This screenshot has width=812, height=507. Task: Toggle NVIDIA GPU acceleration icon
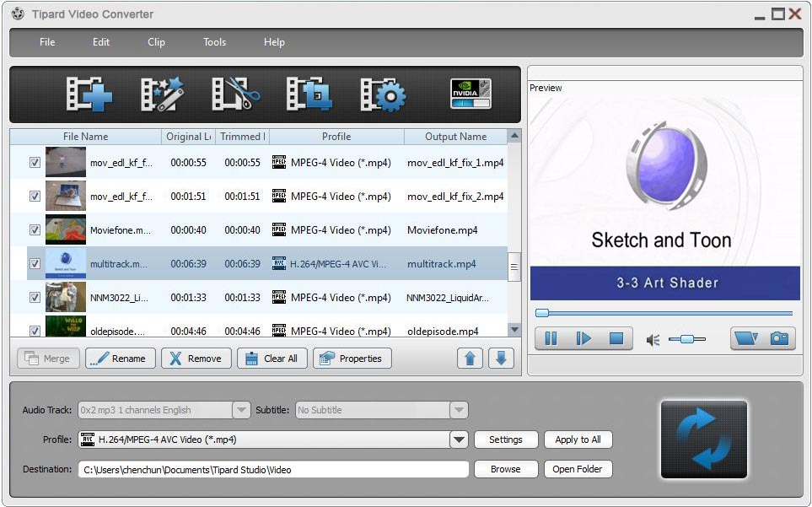click(x=471, y=94)
